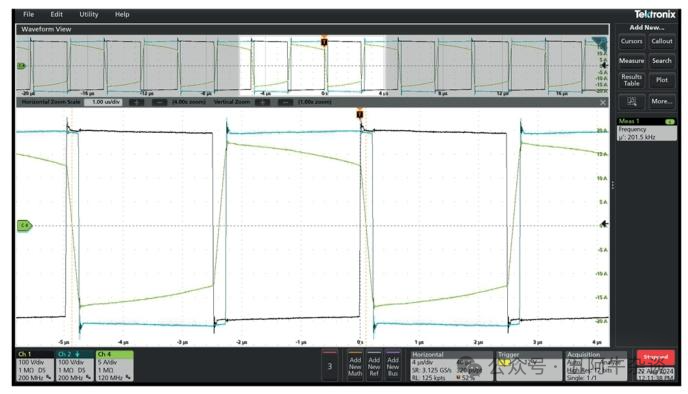Open the Utility menu

[x=89, y=14]
